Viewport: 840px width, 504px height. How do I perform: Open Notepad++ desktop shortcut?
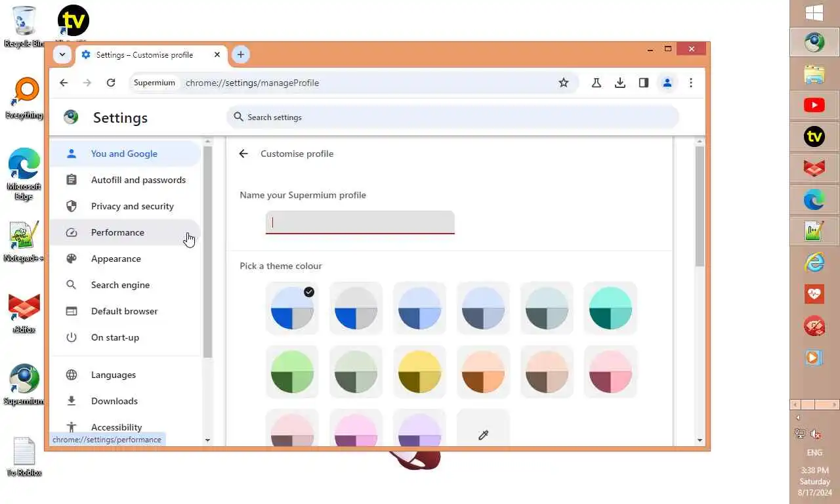(24, 241)
